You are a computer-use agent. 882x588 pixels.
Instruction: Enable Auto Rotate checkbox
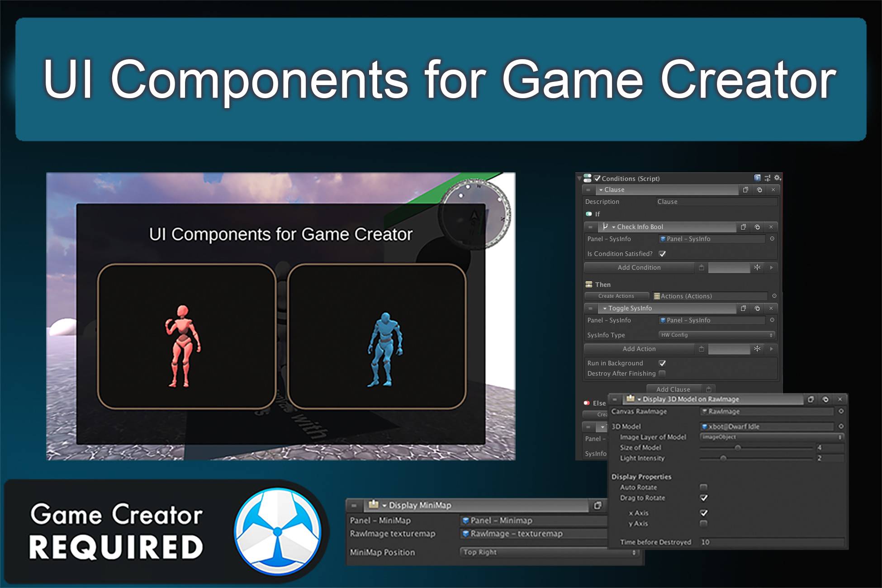[703, 487]
